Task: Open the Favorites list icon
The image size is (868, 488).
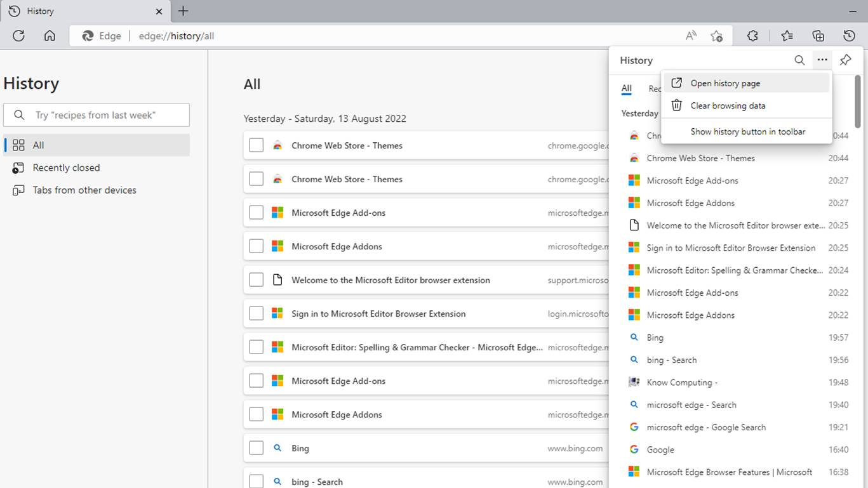Action: pos(786,36)
